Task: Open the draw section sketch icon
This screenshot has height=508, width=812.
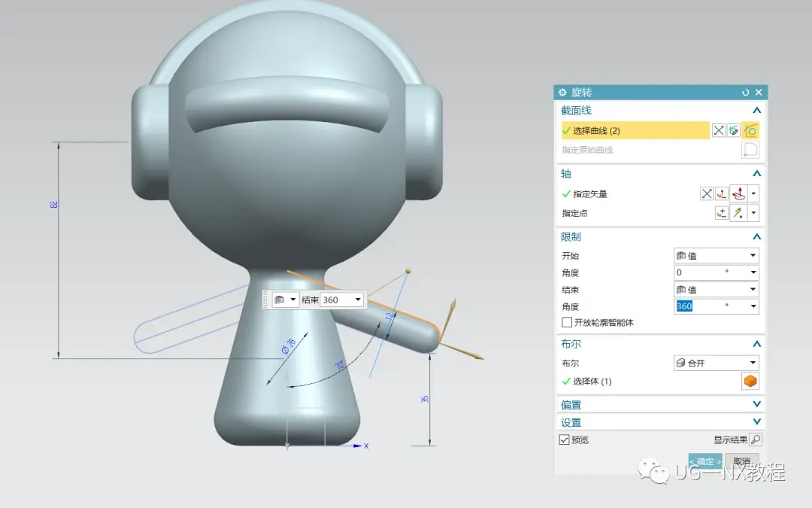Action: 734,131
